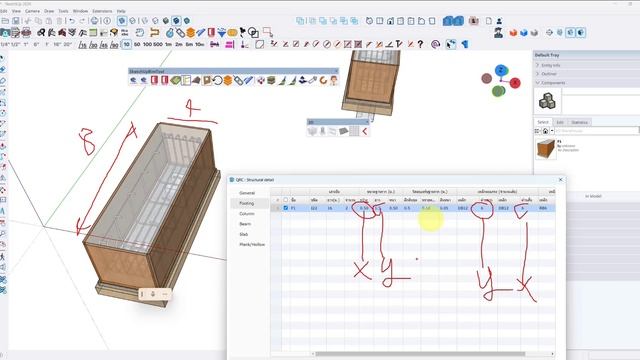Open the Extensions menu
The width and height of the screenshot is (640, 360).
click(102, 11)
